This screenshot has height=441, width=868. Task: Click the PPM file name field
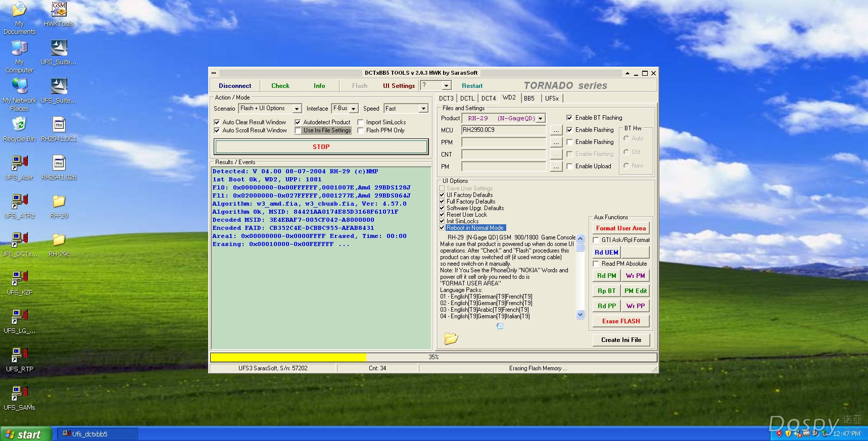[x=504, y=142]
